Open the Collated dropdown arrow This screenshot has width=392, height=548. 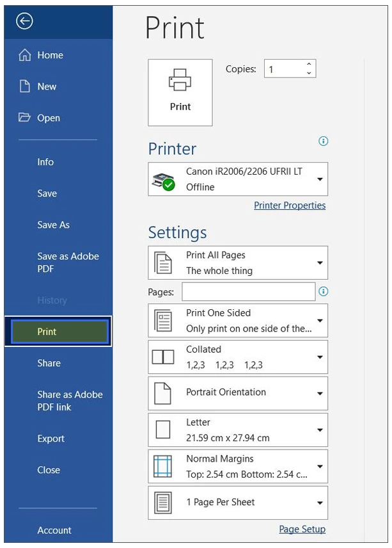coord(320,357)
